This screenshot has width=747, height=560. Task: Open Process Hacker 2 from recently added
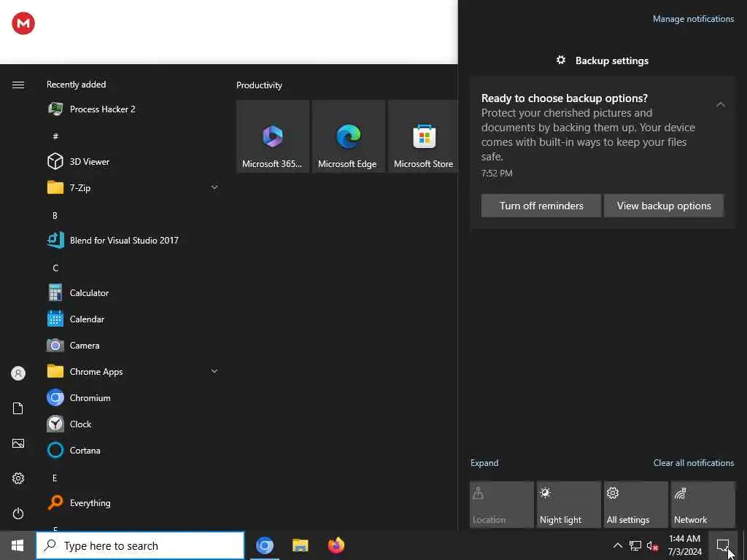tap(133, 109)
